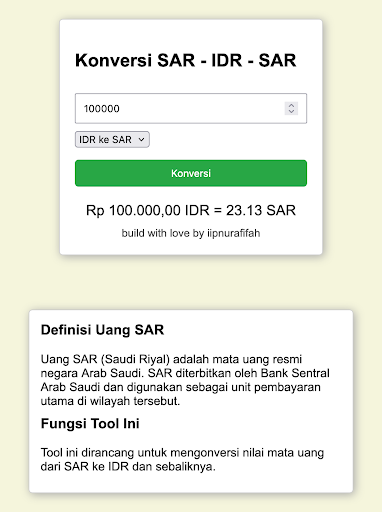Viewport: 382px width, 512px height.
Task: Click the decrement arrow in the amount field
Action: pyautogui.click(x=291, y=111)
